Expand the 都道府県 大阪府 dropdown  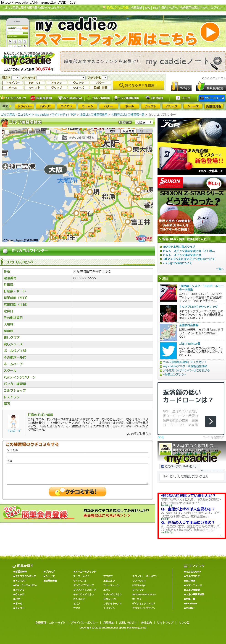tap(144, 122)
